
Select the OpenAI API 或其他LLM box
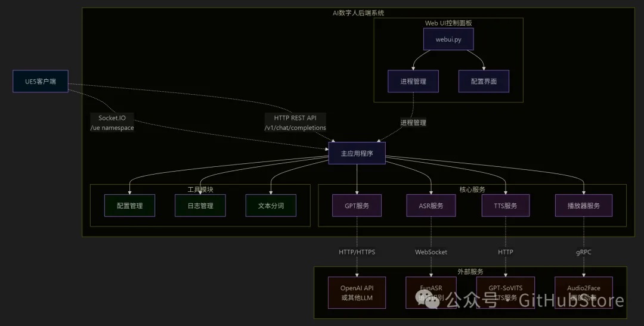(357, 293)
